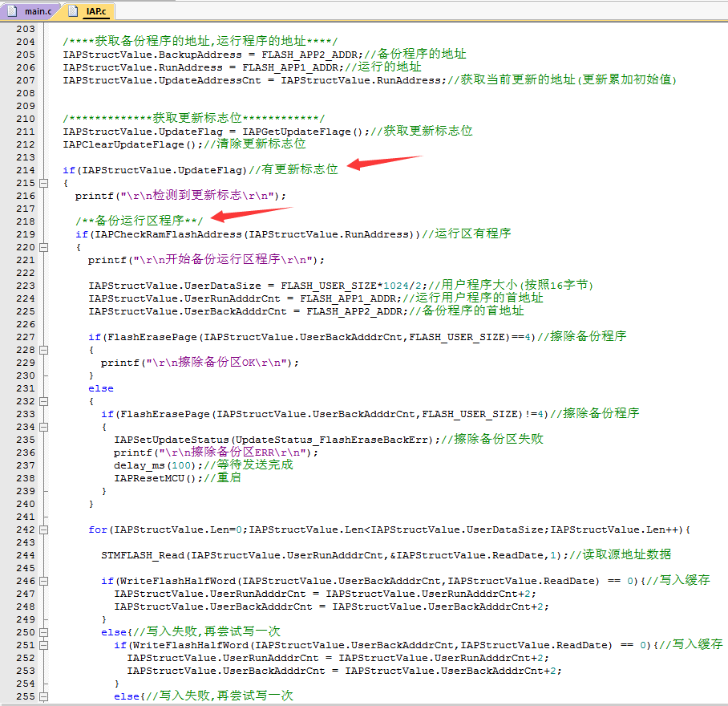Click line number 227 in margin
Screen dimensions: 728x706
click(26, 337)
